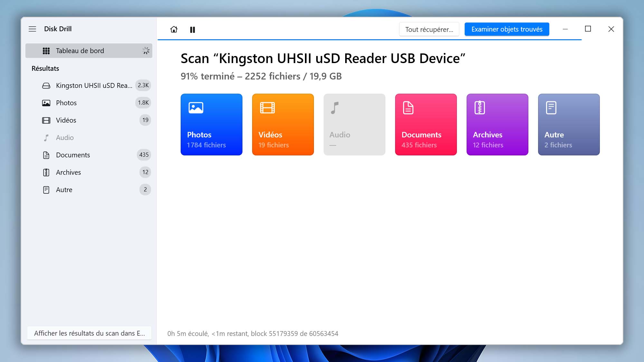Open Archives results in sidebar
The image size is (644, 362).
pos(89,172)
